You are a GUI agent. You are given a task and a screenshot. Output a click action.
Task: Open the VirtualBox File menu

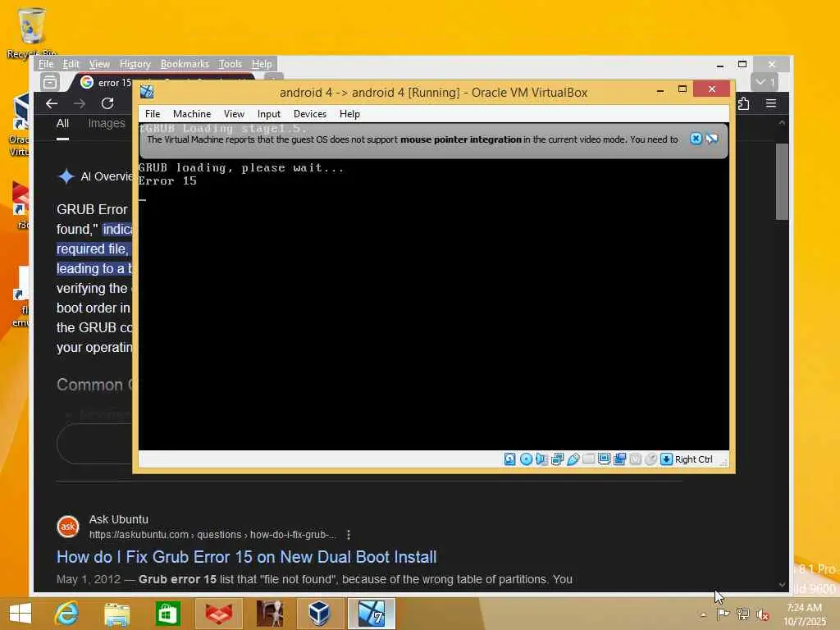[x=153, y=114]
